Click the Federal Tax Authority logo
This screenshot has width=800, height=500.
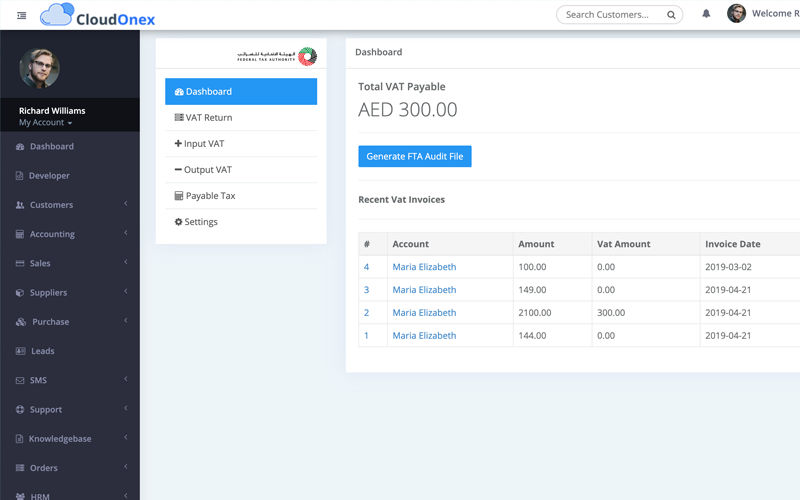click(x=277, y=56)
